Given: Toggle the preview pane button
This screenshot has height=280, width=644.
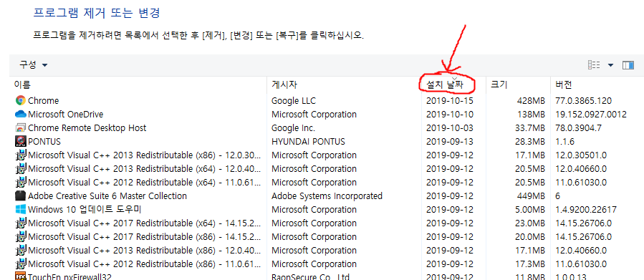Looking at the screenshot, I should [628, 65].
